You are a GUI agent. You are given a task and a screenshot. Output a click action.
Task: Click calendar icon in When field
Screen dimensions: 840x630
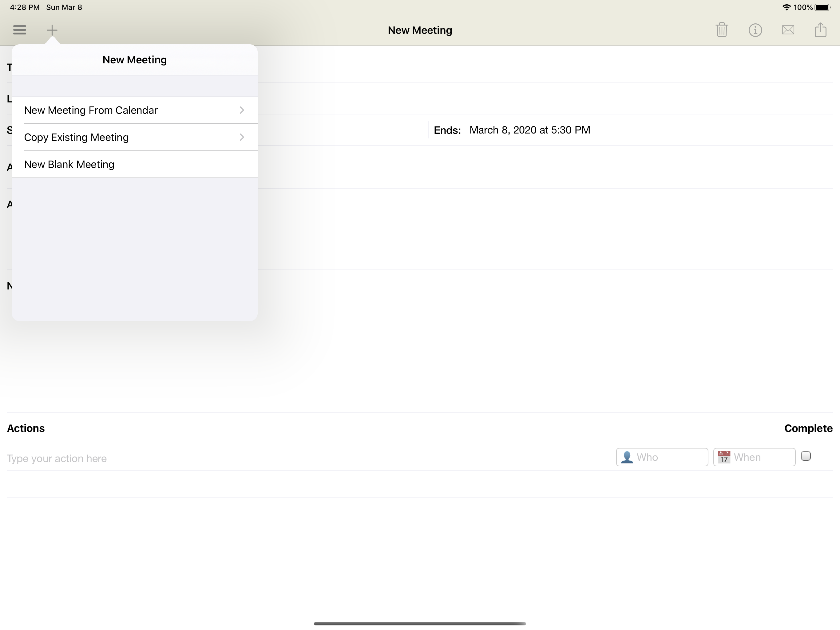click(724, 457)
